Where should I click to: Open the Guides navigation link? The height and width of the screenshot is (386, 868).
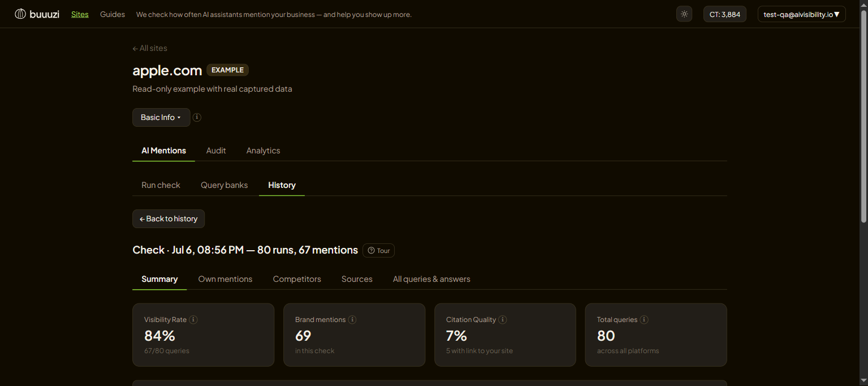pos(113,14)
